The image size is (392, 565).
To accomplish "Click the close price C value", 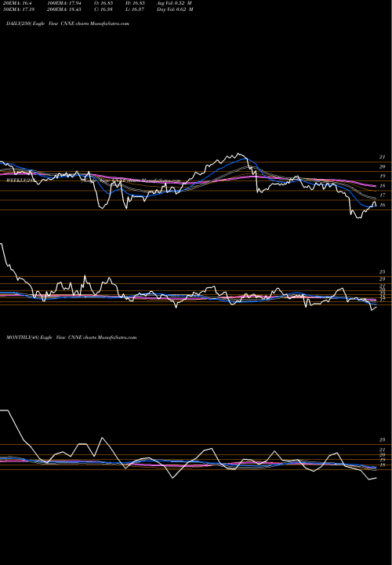I will [103, 9].
